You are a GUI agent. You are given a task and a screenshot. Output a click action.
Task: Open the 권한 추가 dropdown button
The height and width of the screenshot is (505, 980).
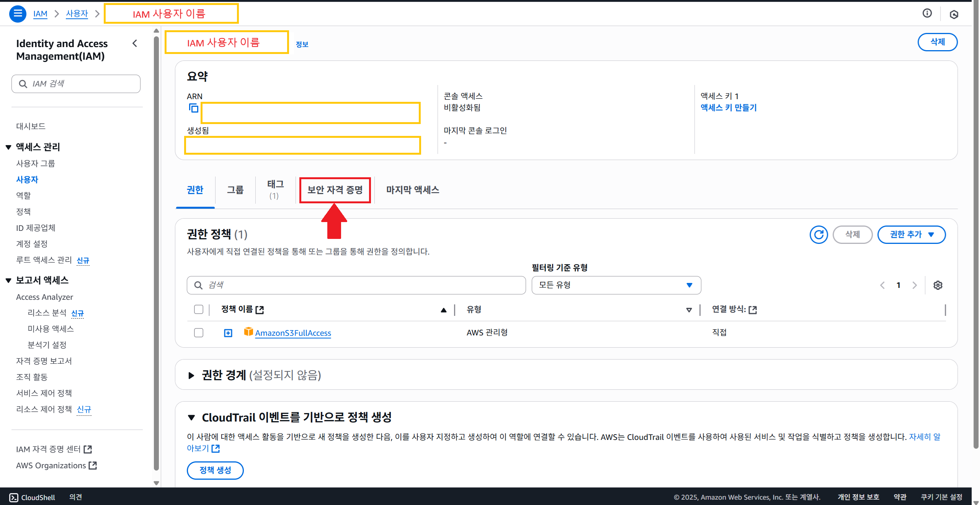pos(911,234)
